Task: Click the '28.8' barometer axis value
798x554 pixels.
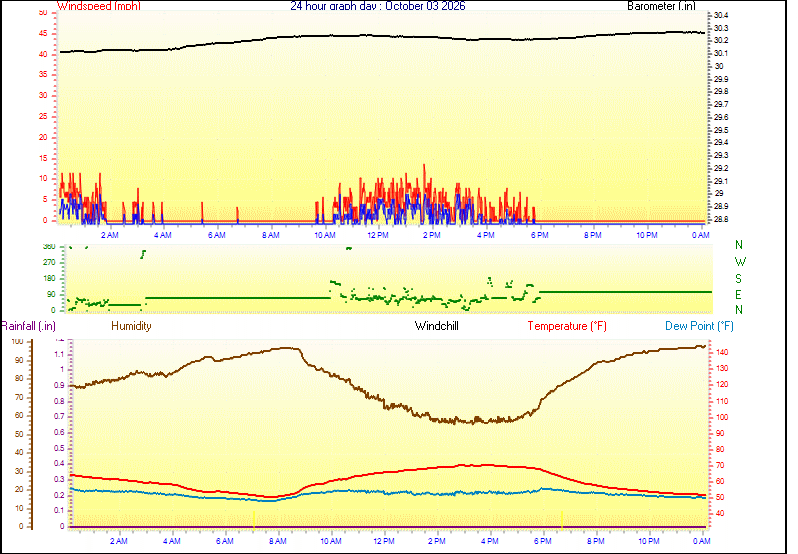Action: click(x=721, y=219)
